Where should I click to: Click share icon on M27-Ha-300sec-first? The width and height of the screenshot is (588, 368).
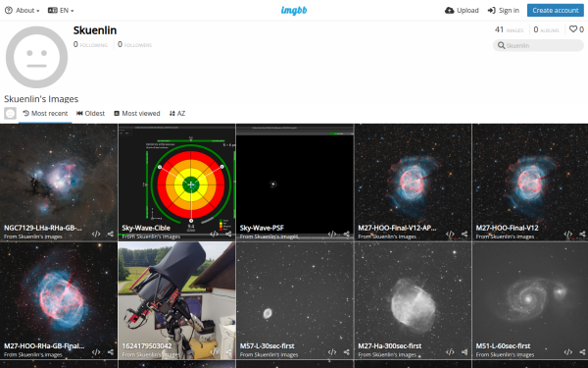465,352
